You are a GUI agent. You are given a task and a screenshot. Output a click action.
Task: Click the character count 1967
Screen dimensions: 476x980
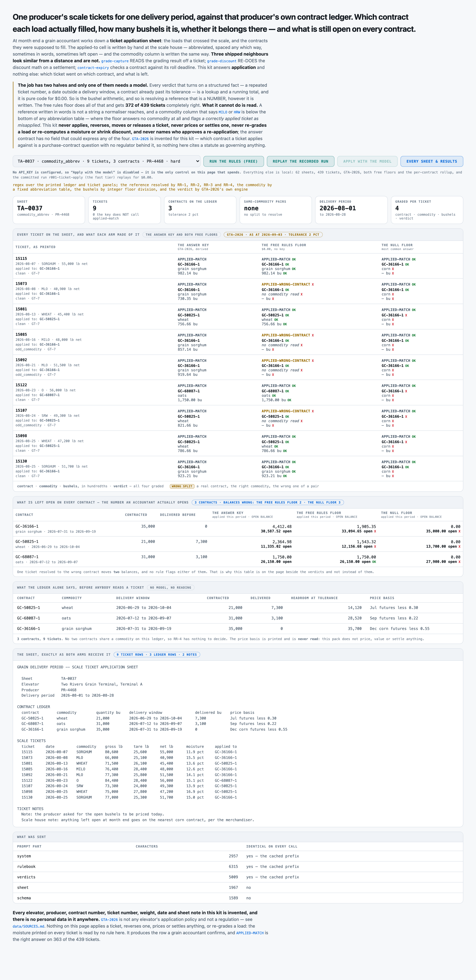(233, 888)
